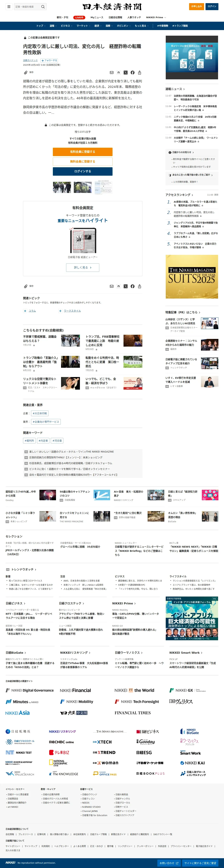Expand the オピニオン navigation dropdown
This screenshot has height=868, width=224.
pos(124,26)
